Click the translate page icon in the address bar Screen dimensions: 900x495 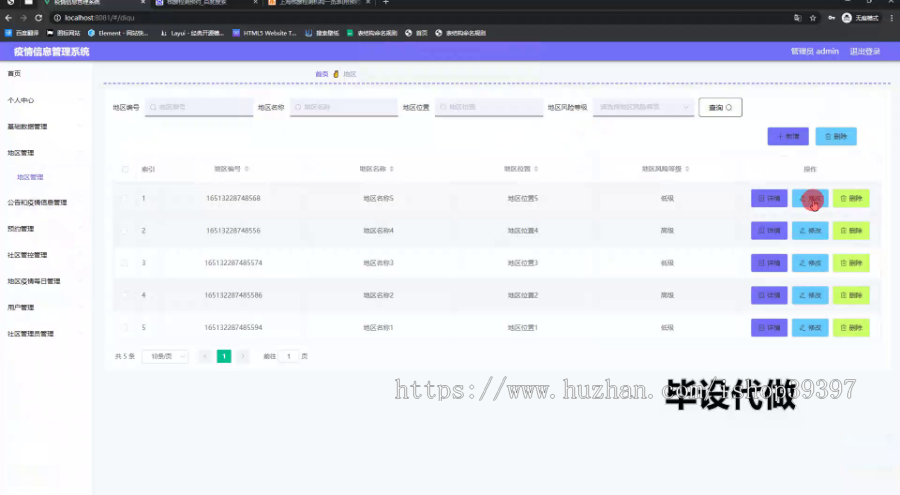click(797, 18)
